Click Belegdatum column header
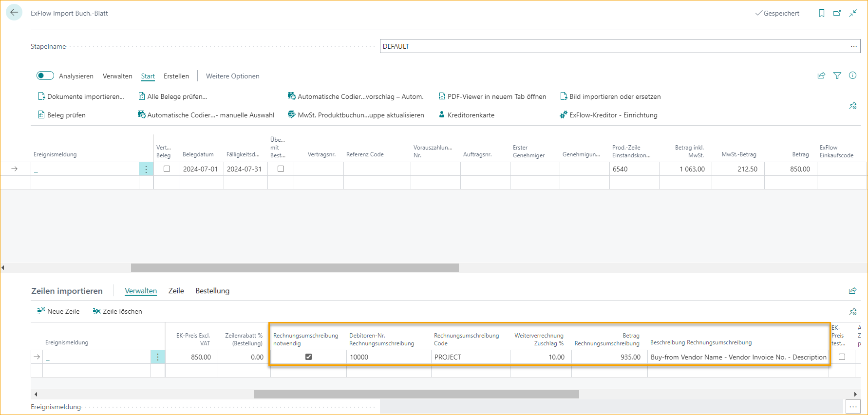This screenshot has width=868, height=415. tap(198, 154)
